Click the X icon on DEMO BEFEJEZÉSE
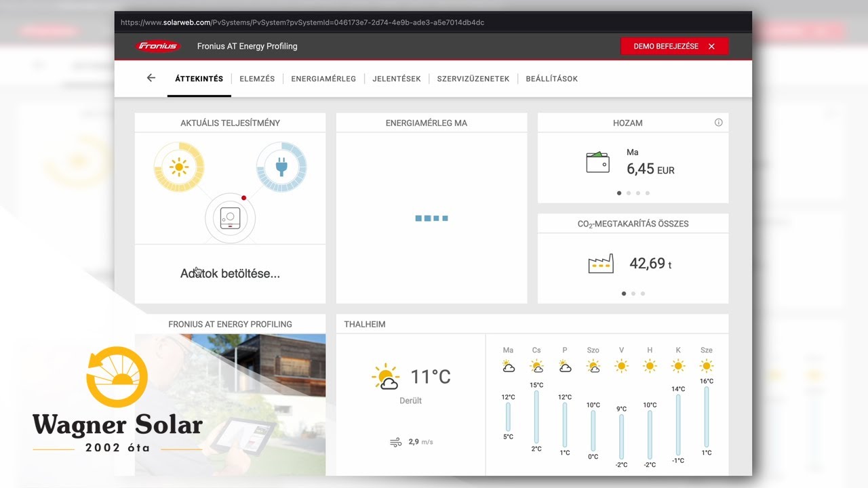The image size is (868, 488). [711, 46]
